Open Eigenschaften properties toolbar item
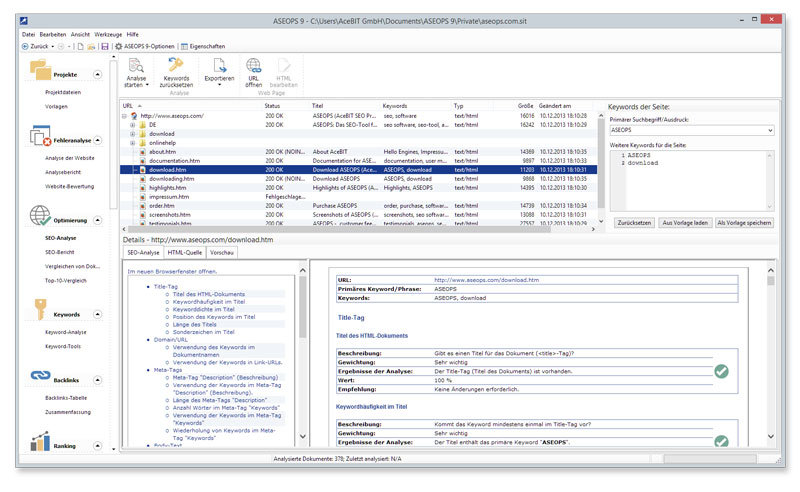Viewport: 800px width, 492px height. (203, 46)
